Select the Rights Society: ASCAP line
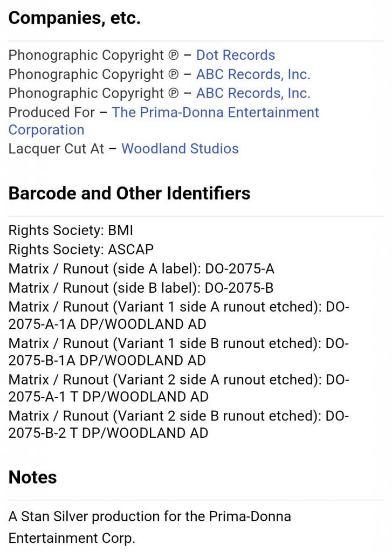 (x=81, y=249)
